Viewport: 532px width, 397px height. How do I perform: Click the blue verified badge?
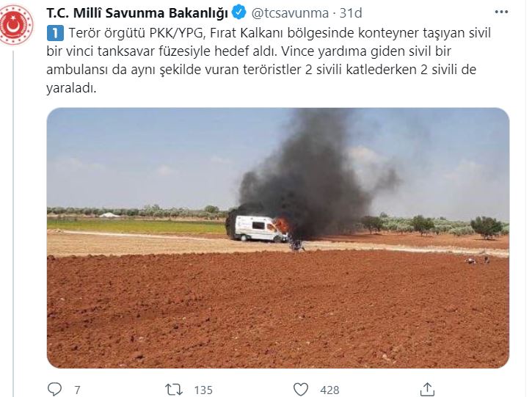[x=238, y=13]
